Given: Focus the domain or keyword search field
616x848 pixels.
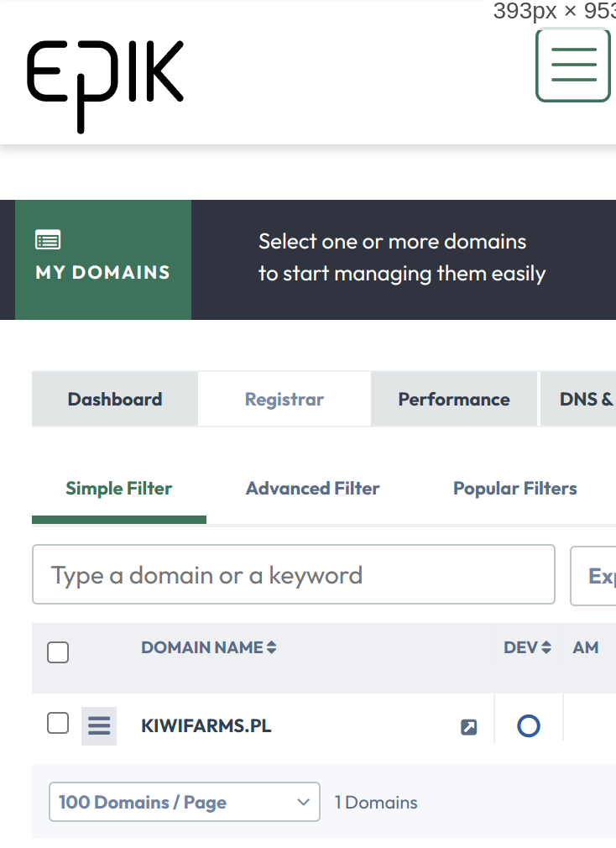Looking at the screenshot, I should click(x=294, y=574).
